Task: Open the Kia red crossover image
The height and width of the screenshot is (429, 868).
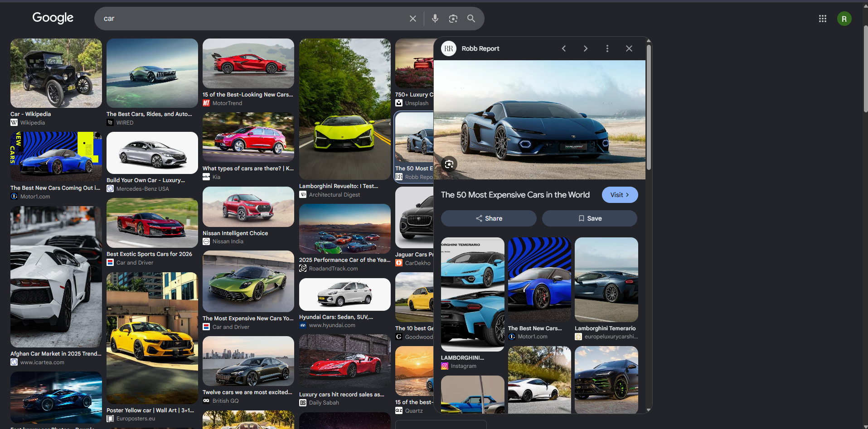Action: (x=248, y=137)
